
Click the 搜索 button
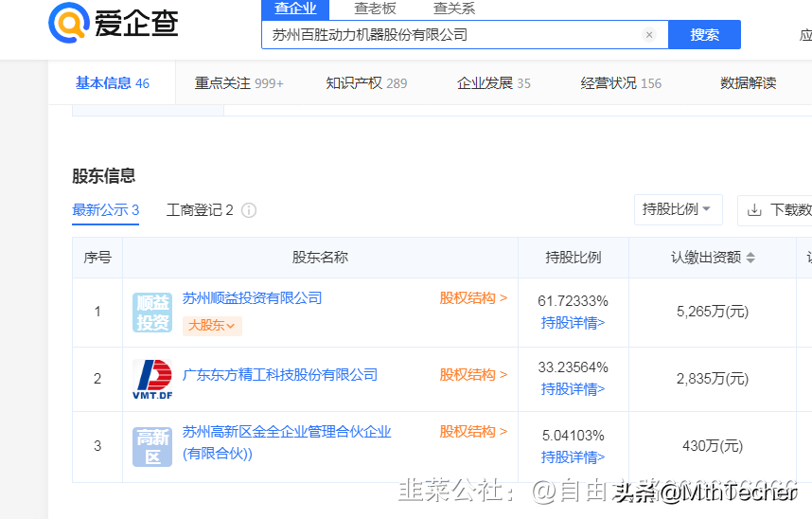point(704,35)
